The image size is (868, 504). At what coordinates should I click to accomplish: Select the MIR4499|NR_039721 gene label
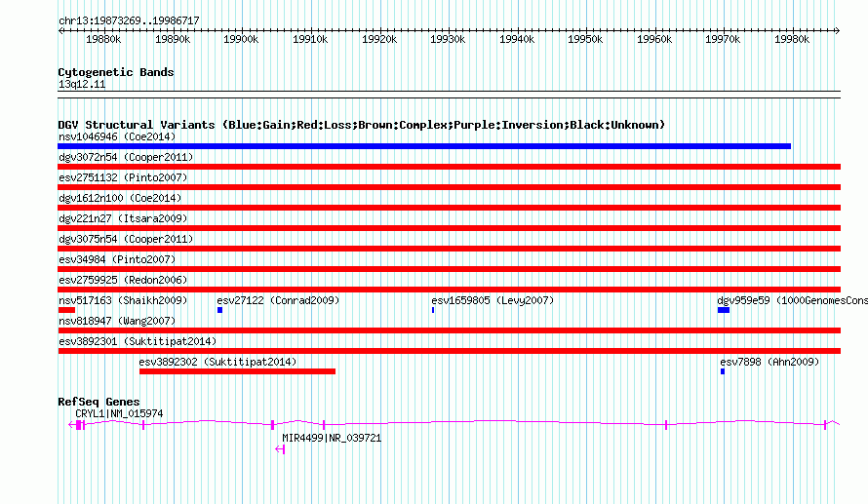[x=332, y=438]
